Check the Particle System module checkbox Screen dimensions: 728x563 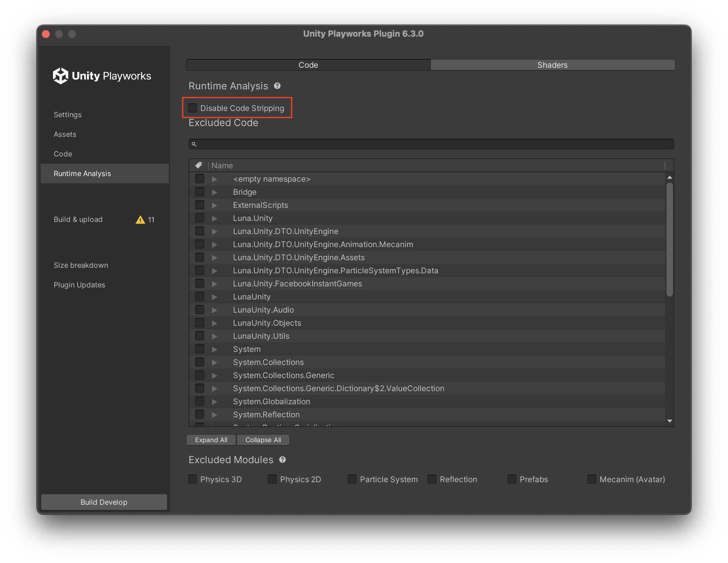coord(352,479)
